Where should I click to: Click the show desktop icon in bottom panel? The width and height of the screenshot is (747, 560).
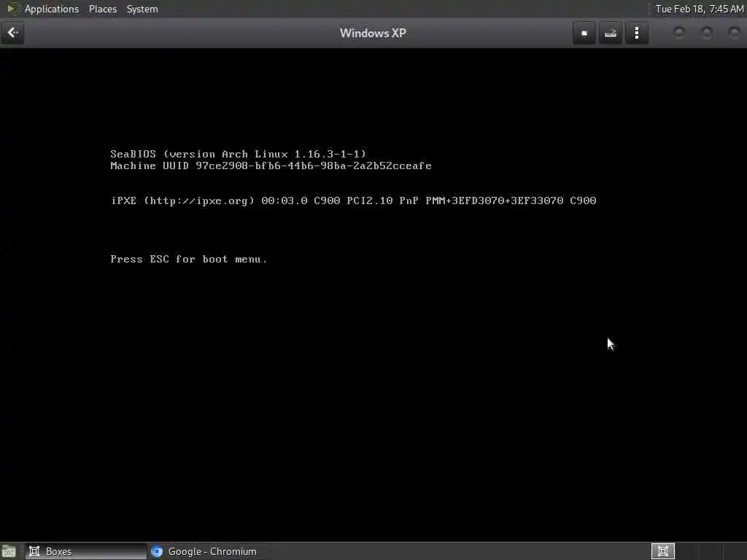coord(9,552)
